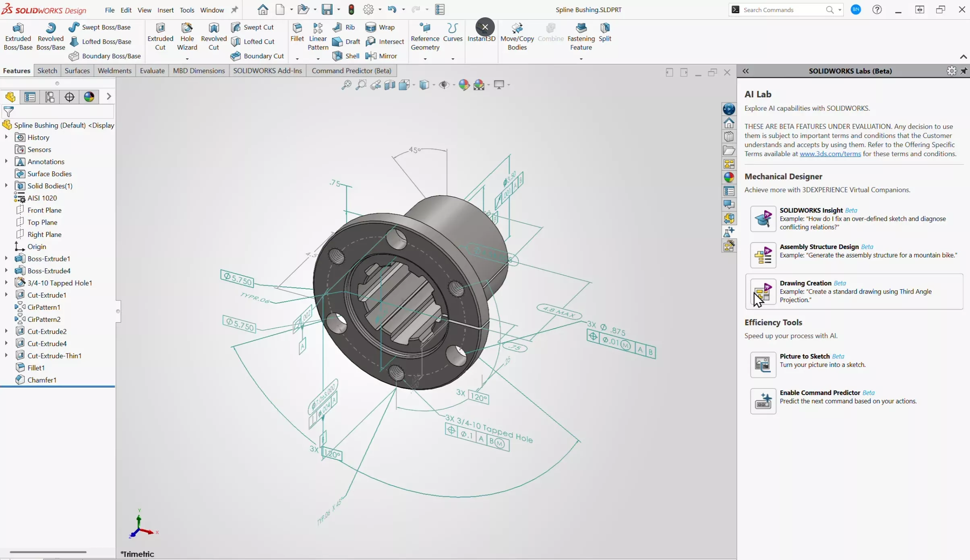Image resolution: width=970 pixels, height=560 pixels.
Task: Toggle Hide/Show Items in the heads-up toolbar
Action: tap(443, 85)
